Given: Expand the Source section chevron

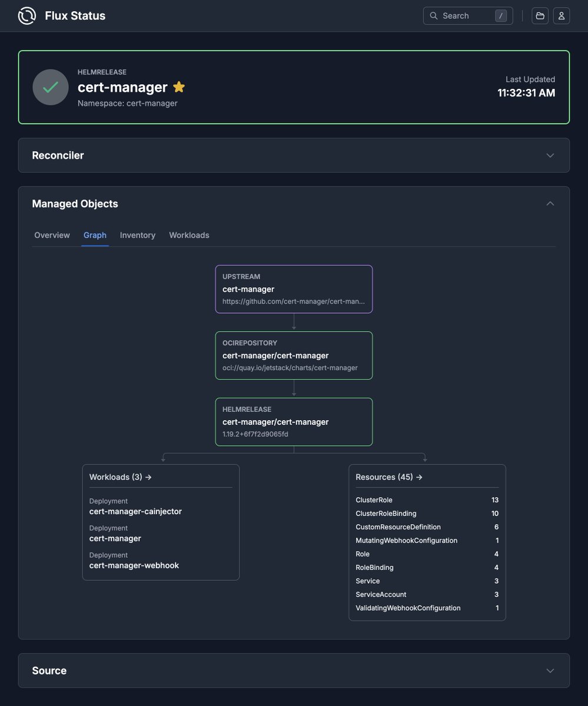Looking at the screenshot, I should [x=550, y=671].
